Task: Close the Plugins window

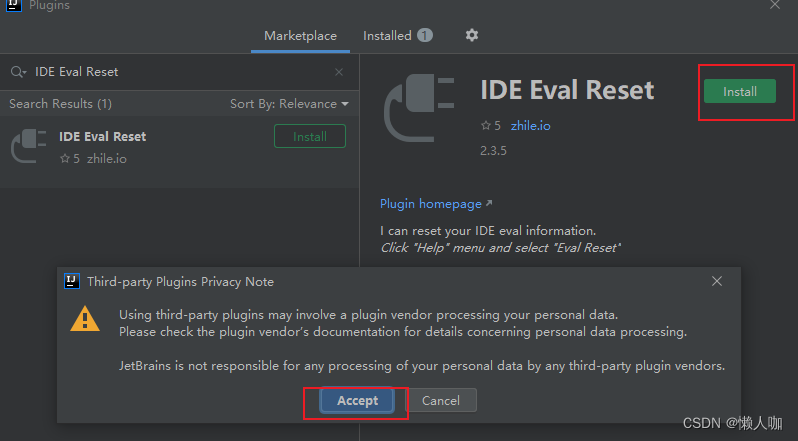Action: pyautogui.click(x=775, y=5)
